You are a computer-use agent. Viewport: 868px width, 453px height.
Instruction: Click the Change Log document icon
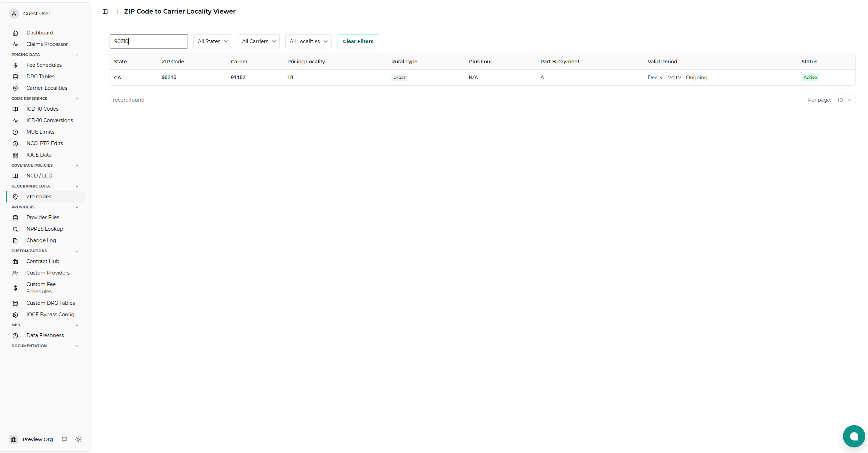(x=15, y=241)
